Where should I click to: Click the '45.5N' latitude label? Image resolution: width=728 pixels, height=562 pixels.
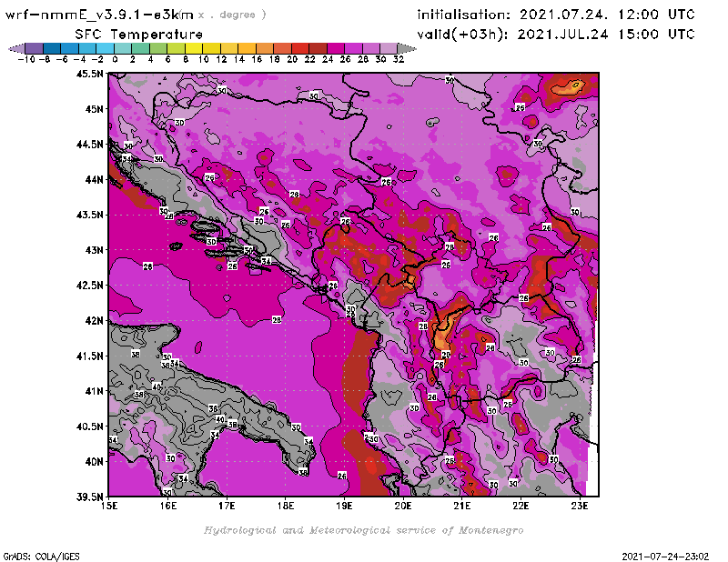[89, 74]
